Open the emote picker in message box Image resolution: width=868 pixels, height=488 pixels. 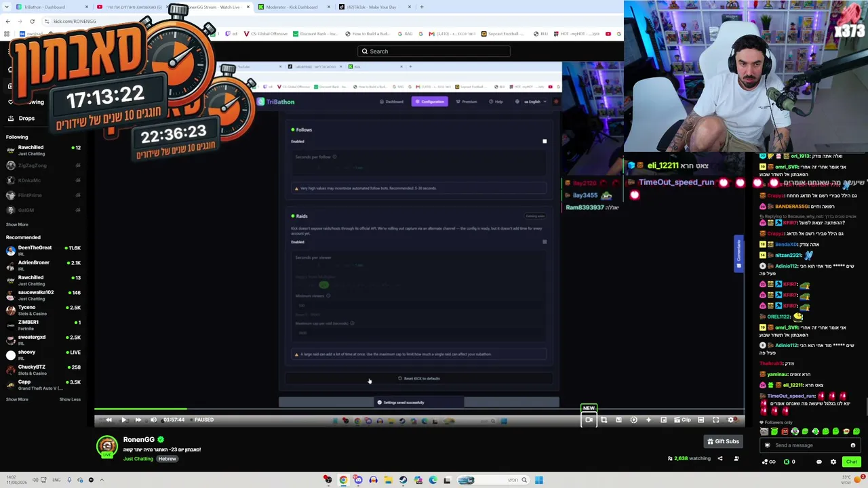853,445
